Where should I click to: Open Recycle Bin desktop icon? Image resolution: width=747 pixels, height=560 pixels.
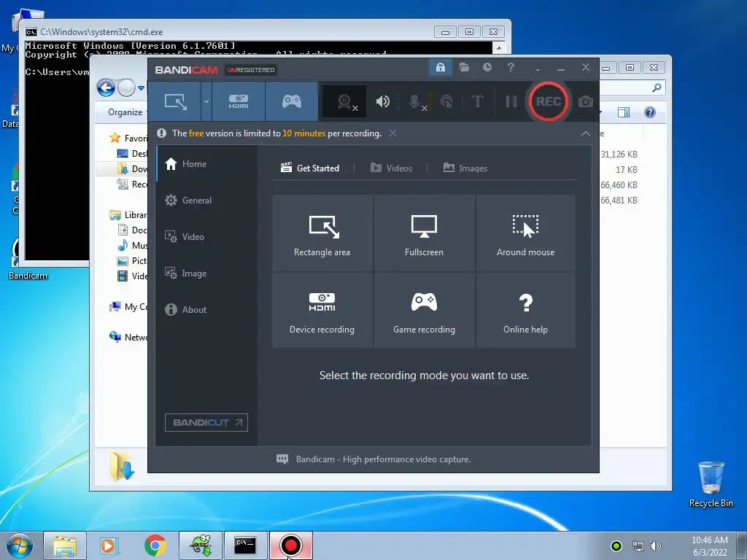(x=711, y=484)
